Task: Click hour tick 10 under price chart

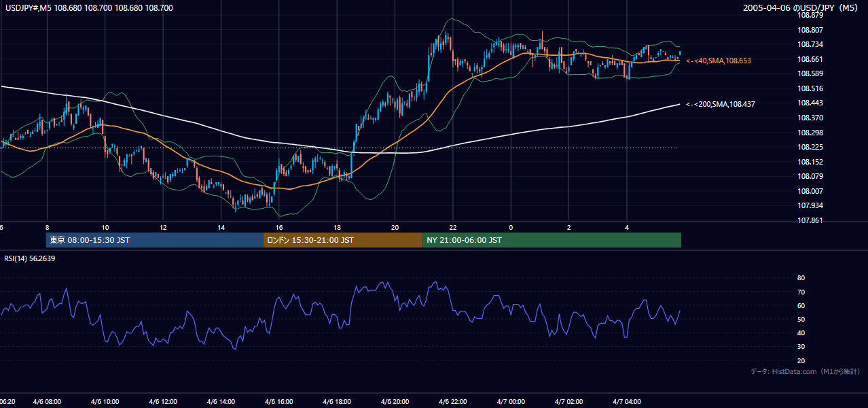Action: [x=105, y=228]
